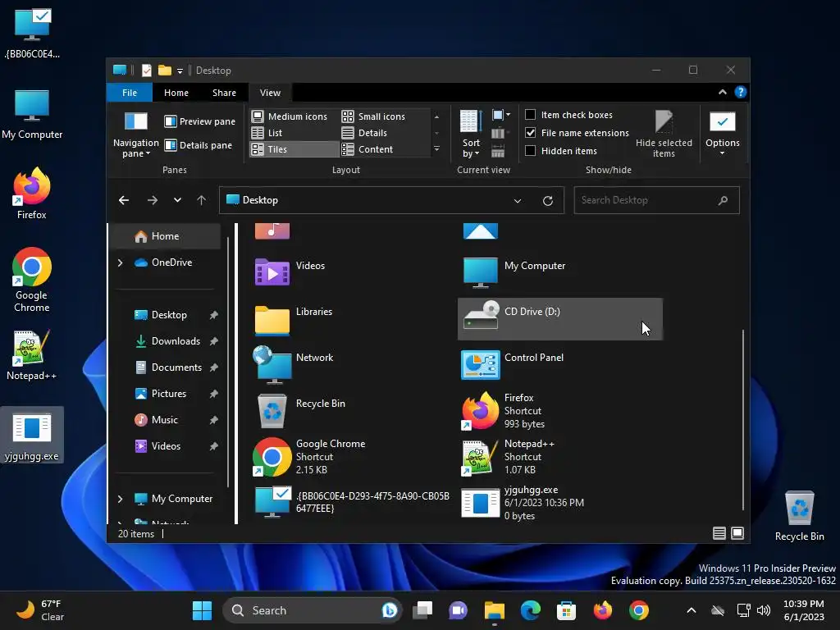Expand My Computer tree node
This screenshot has width=840, height=630.
[120, 499]
